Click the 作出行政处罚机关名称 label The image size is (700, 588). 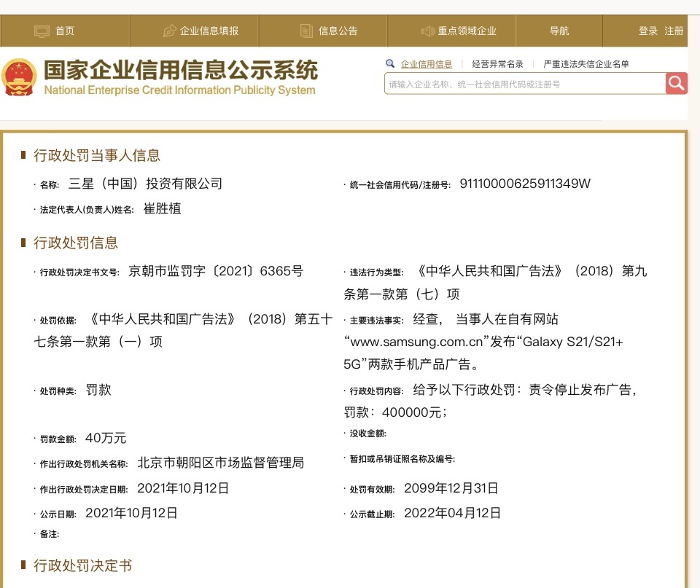click(x=84, y=464)
